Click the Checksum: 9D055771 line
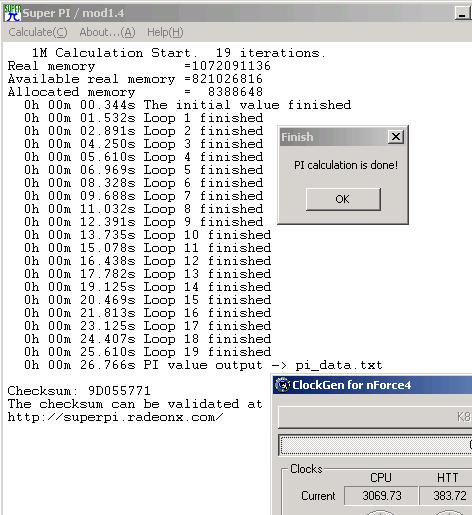This screenshot has height=515, width=472. [79, 391]
